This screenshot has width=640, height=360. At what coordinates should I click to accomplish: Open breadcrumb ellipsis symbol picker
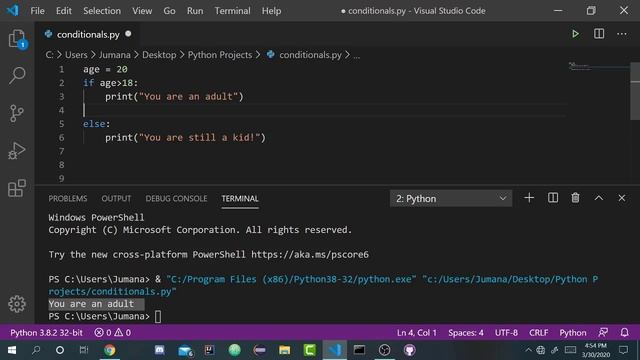pos(357,55)
